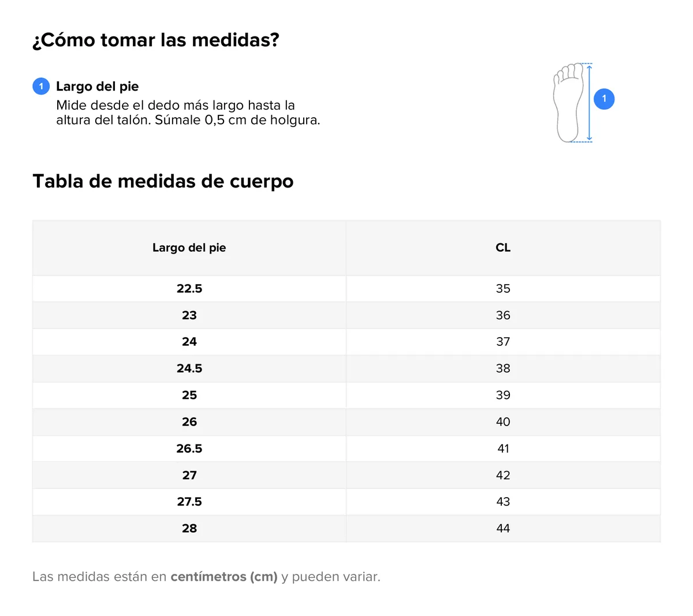Click the Tabla de medidas de cuerpo heading

click(x=163, y=181)
